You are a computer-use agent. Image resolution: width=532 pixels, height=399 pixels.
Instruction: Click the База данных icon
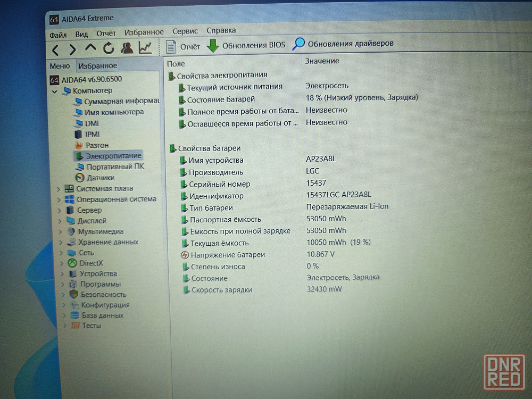(75, 315)
